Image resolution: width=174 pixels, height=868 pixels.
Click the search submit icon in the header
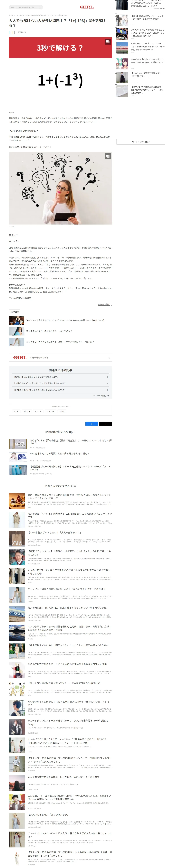click(x=40, y=7)
